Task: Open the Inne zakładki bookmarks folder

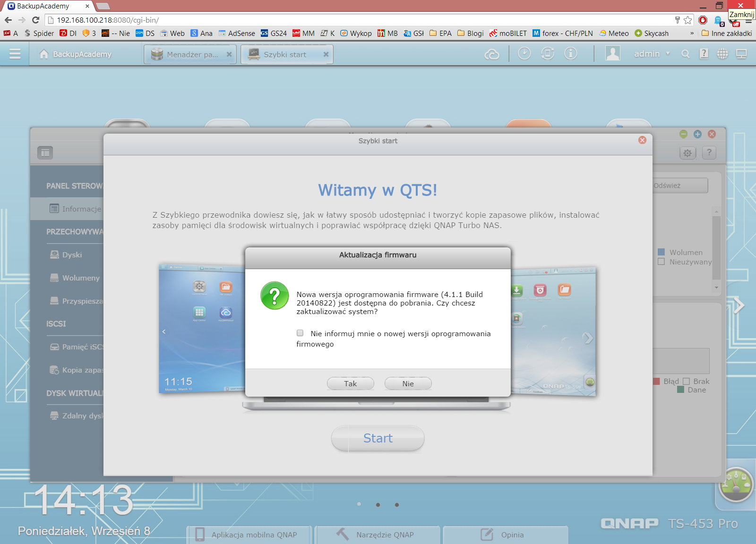Action: pyautogui.click(x=727, y=33)
